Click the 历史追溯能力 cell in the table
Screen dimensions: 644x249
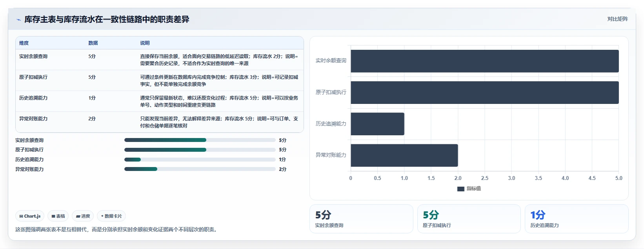pyautogui.click(x=33, y=98)
